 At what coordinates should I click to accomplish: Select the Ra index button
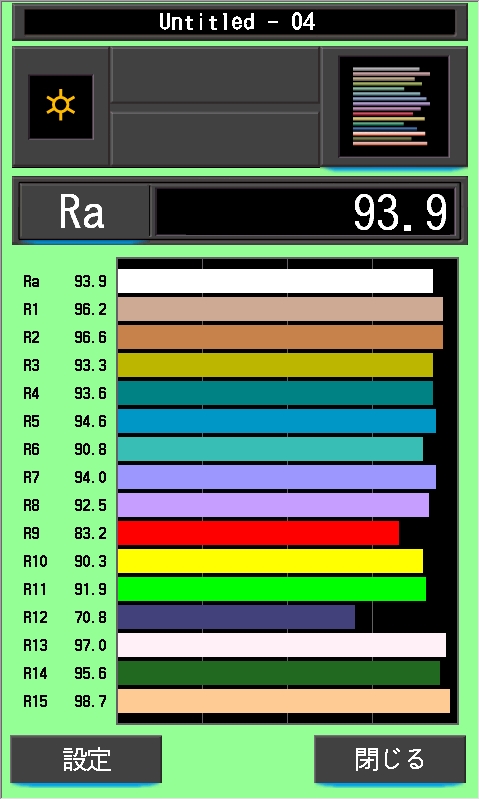point(84,212)
